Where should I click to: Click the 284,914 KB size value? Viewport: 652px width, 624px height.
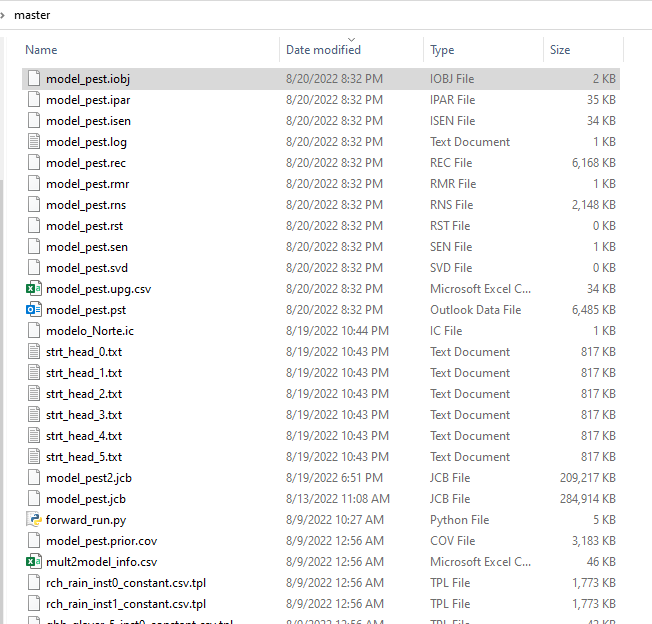click(588, 498)
